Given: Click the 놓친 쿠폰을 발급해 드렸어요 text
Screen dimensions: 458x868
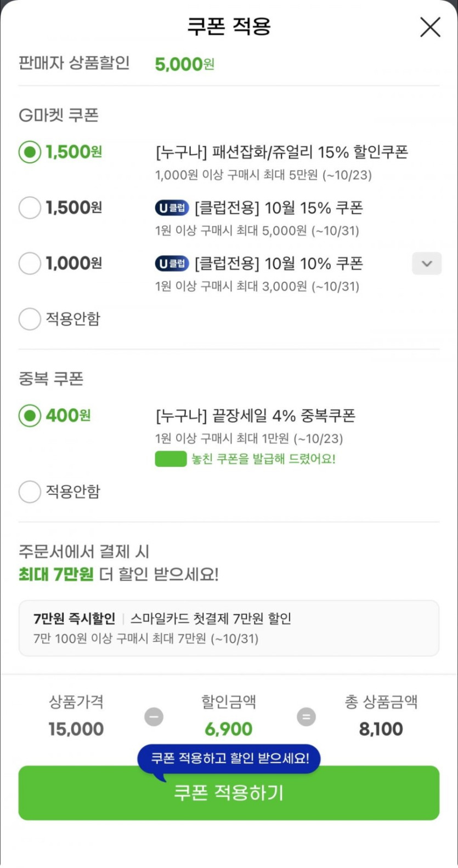Looking at the screenshot, I should (263, 459).
